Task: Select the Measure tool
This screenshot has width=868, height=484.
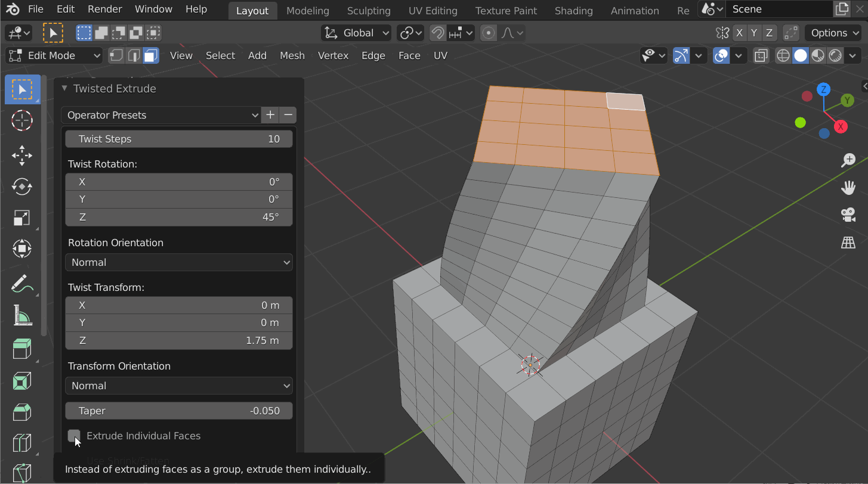Action: click(x=22, y=315)
